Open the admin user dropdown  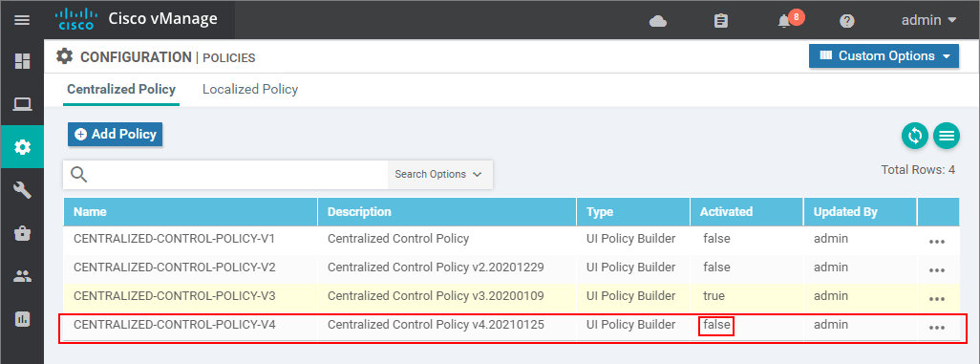928,20
